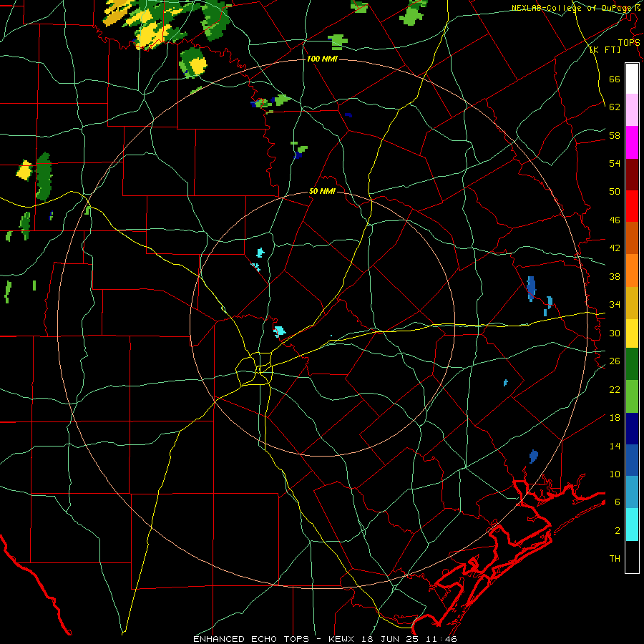Click the "TOPS" legend heading

[629, 42]
